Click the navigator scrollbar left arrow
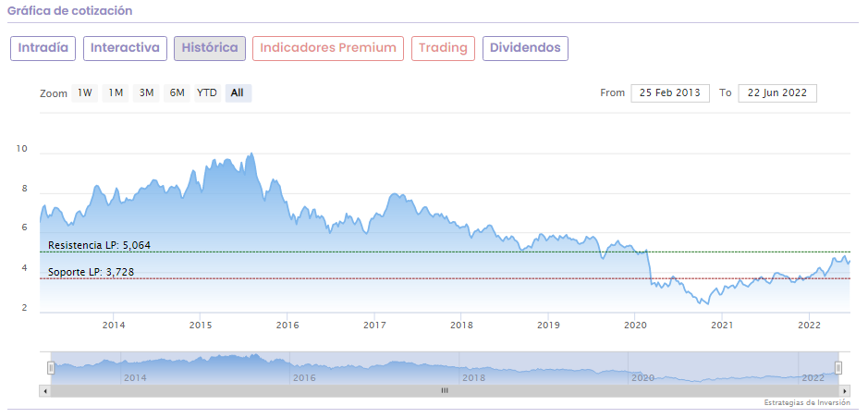 [x=44, y=391]
